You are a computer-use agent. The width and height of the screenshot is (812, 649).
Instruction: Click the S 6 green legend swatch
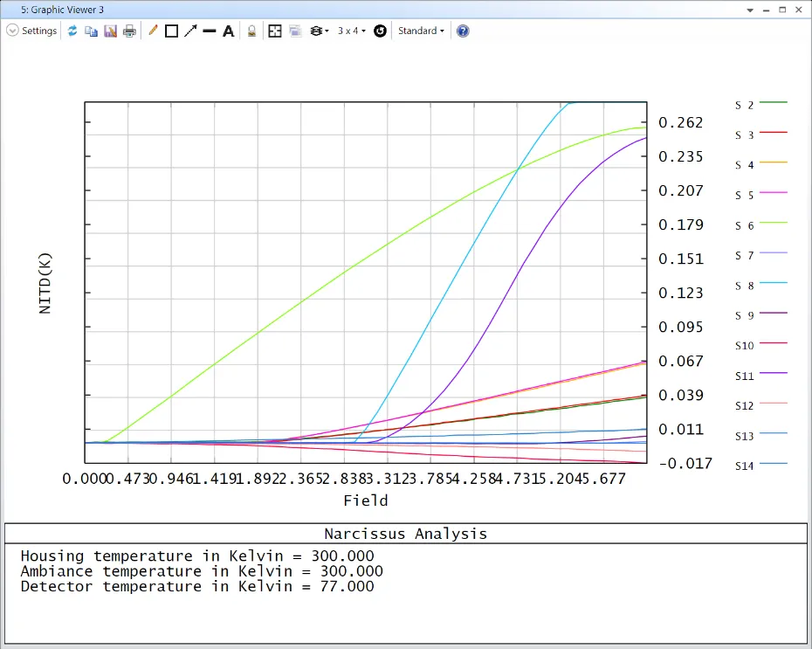click(774, 224)
